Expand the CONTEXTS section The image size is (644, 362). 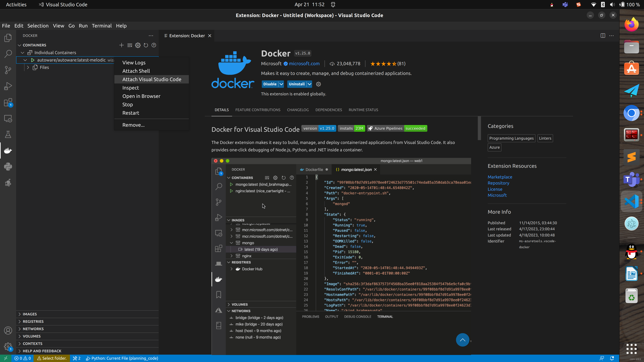coord(87,344)
